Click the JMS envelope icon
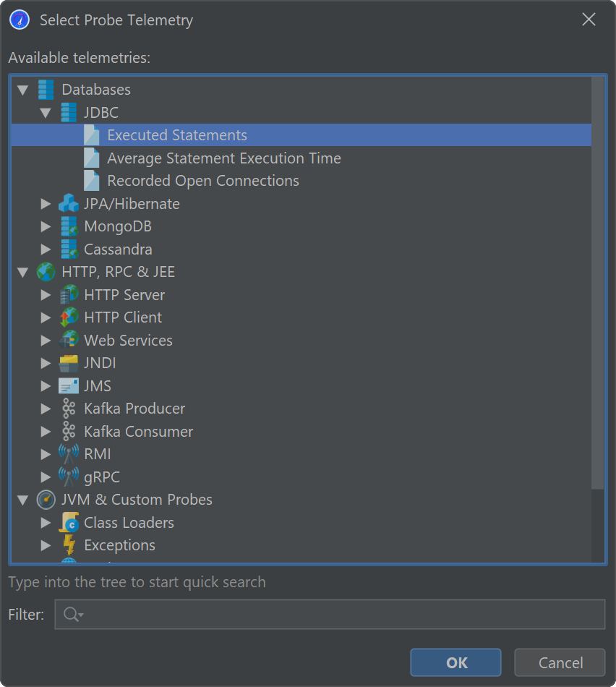616x687 pixels. click(x=69, y=386)
